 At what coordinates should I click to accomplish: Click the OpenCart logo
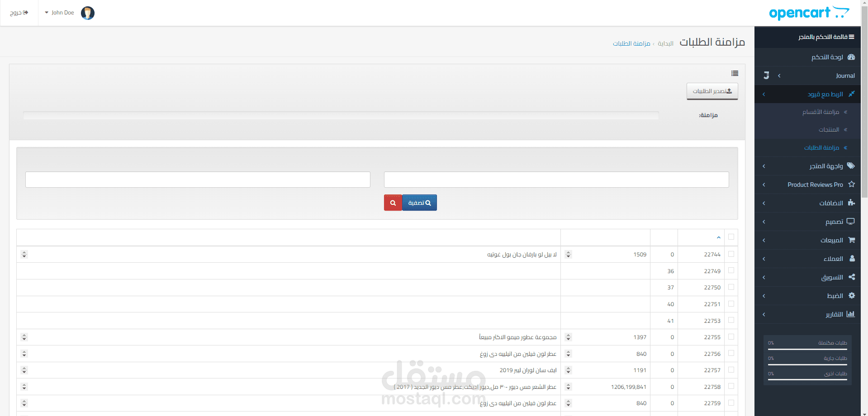point(809,13)
